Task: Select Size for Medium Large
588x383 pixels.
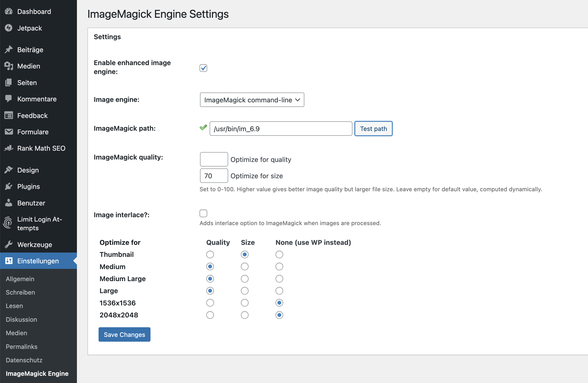Action: (x=244, y=278)
